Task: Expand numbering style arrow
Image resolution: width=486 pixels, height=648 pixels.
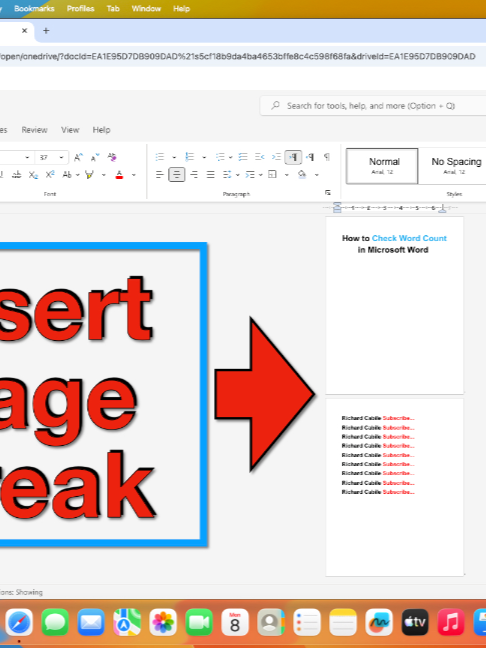Action: pyautogui.click(x=204, y=157)
